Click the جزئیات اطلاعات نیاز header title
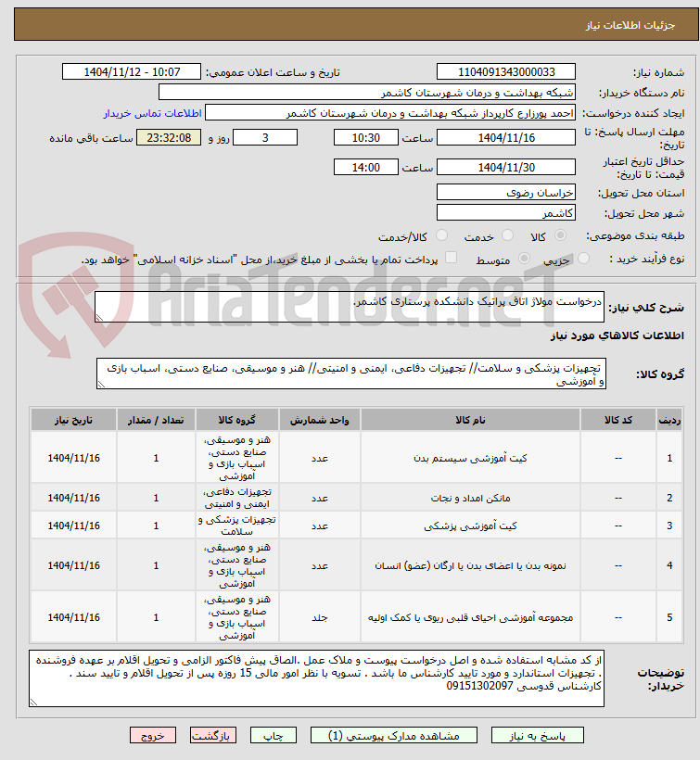The image size is (700, 760). (x=630, y=25)
